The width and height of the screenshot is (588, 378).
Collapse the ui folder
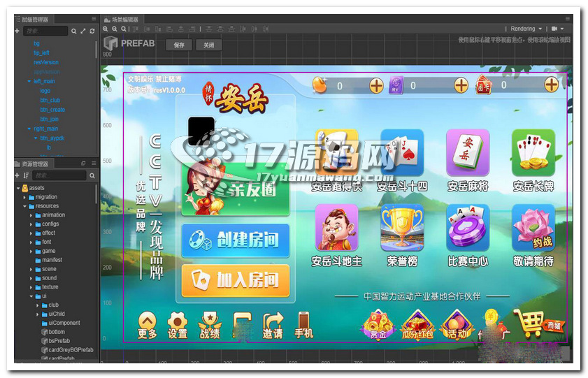click(31, 296)
